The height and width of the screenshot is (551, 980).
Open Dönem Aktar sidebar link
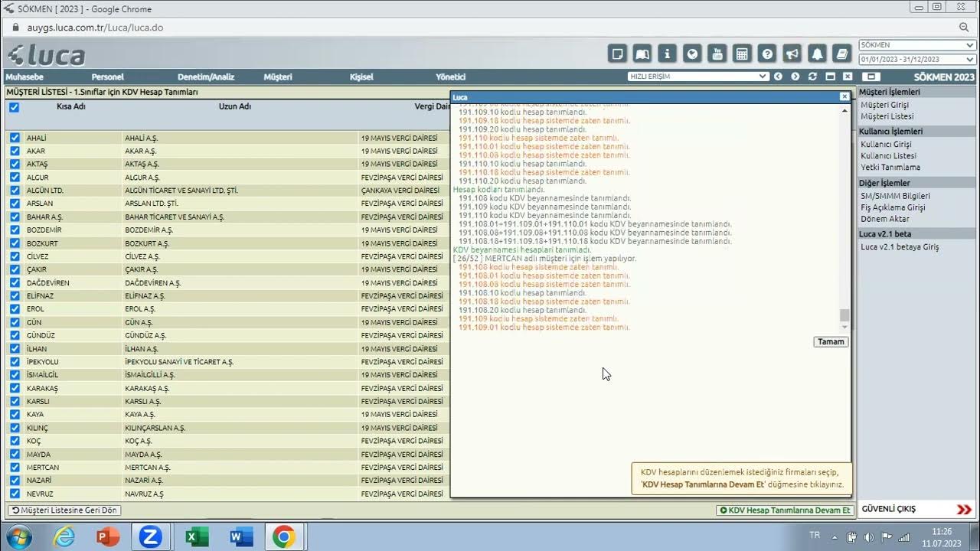884,219
